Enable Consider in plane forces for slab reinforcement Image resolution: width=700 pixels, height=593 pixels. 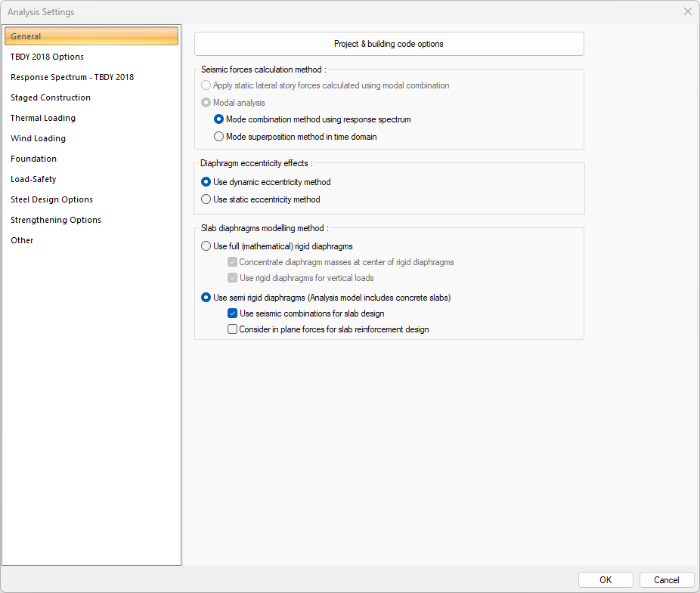(x=233, y=329)
